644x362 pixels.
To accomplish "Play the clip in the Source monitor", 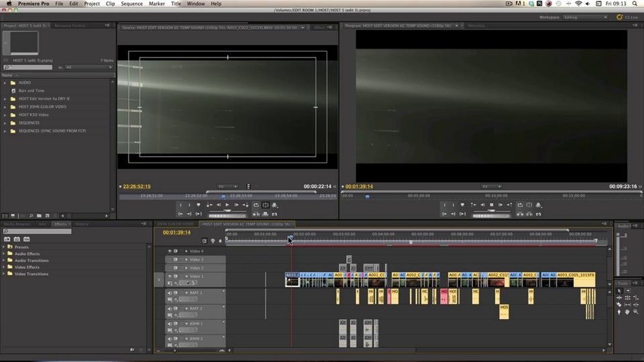I will point(227,205).
